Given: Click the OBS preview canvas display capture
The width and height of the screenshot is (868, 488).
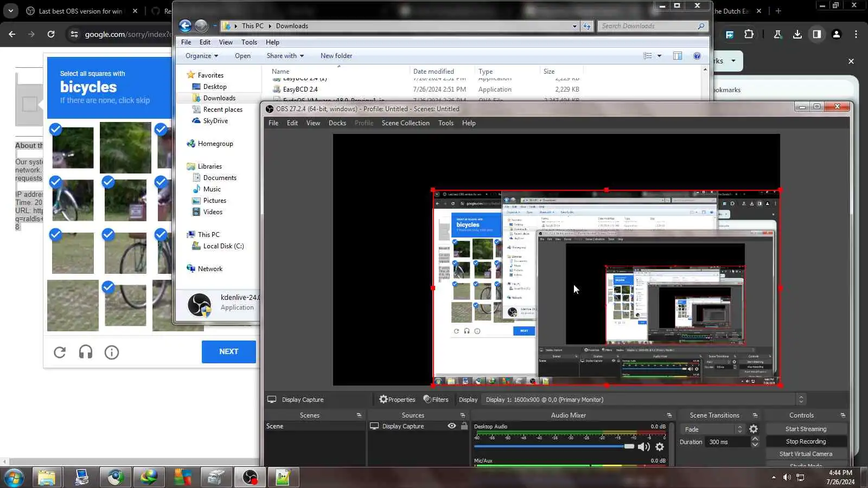Looking at the screenshot, I should click(607, 288).
